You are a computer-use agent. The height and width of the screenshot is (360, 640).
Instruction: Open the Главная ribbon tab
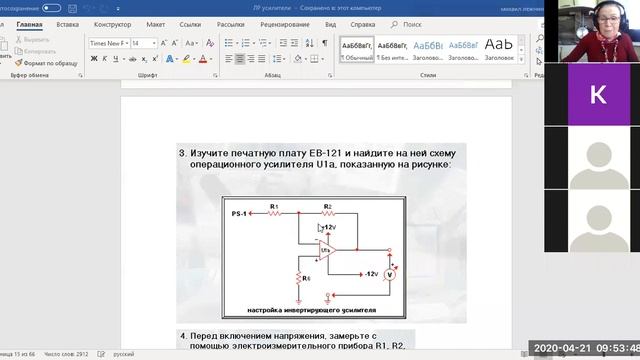29,24
